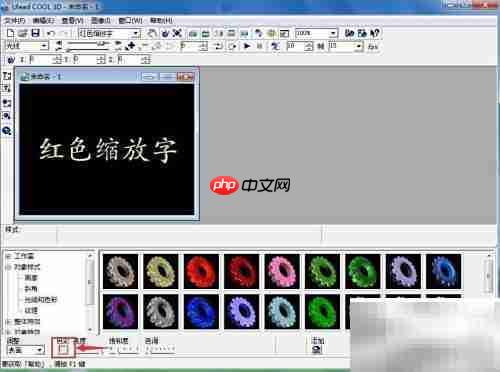Open the object list dropdown showing 红色缩放字

(x=109, y=33)
